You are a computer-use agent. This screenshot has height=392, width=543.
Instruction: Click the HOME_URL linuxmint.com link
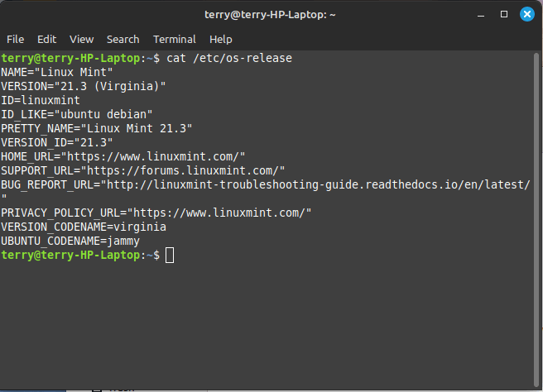coord(156,157)
